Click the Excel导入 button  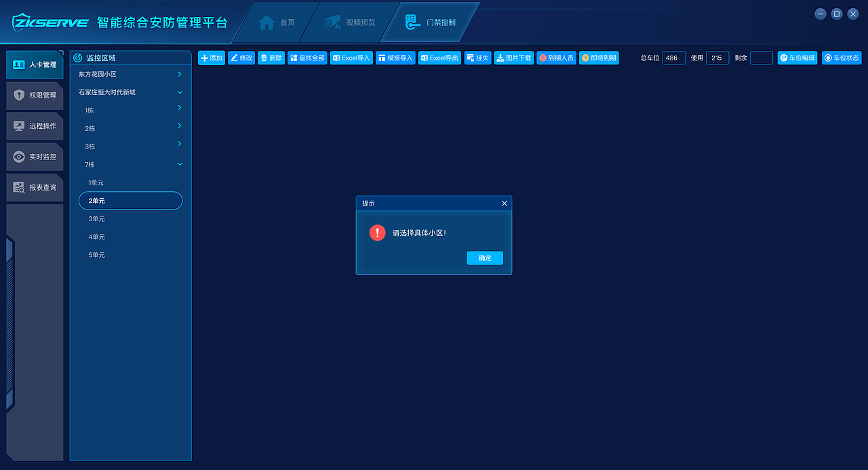click(x=351, y=58)
